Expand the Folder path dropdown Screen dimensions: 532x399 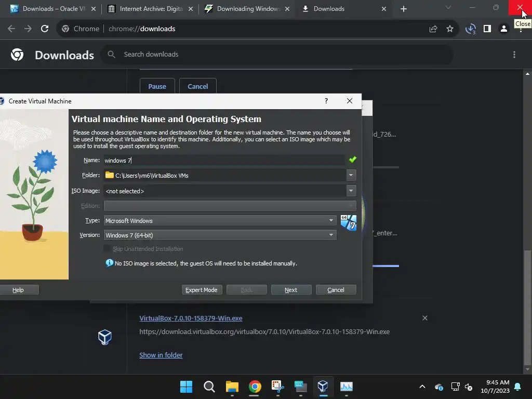click(351, 175)
